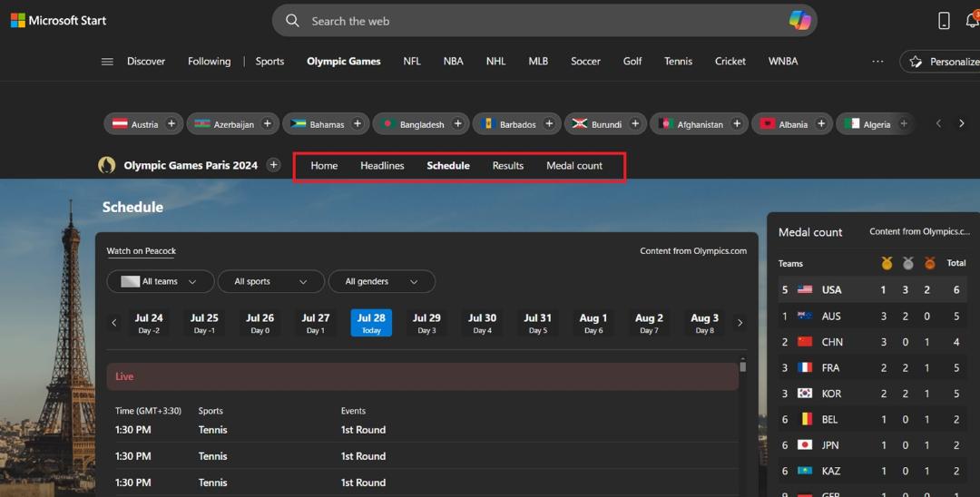The width and height of the screenshot is (980, 497).
Task: Open Copilot from the search bar icon
Action: 799,21
